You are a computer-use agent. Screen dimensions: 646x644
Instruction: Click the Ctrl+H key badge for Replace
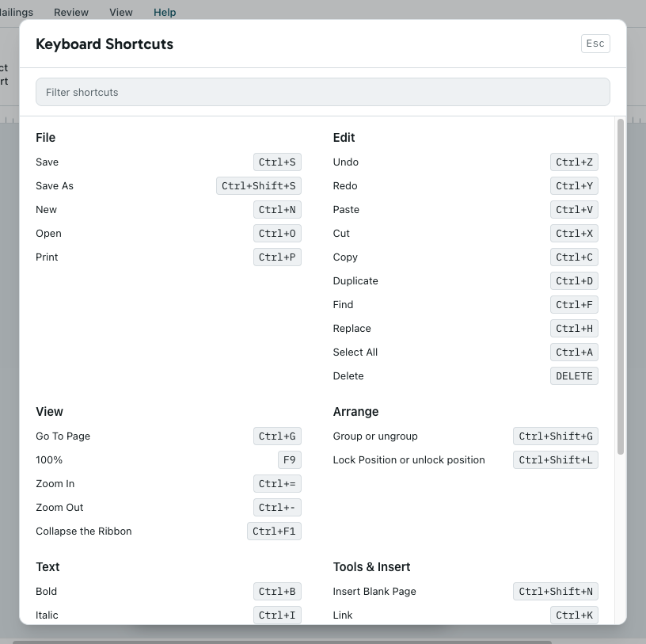click(574, 329)
